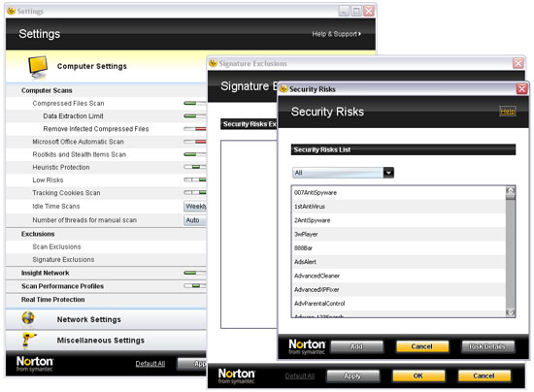Click the Norton icon in Security Risks title bar

[284, 89]
